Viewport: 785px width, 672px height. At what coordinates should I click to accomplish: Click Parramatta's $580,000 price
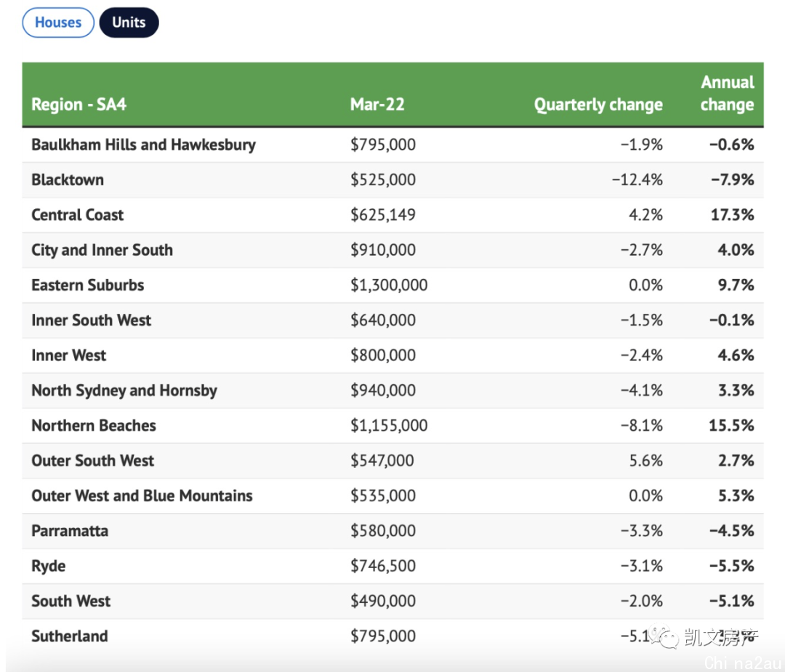[383, 530]
